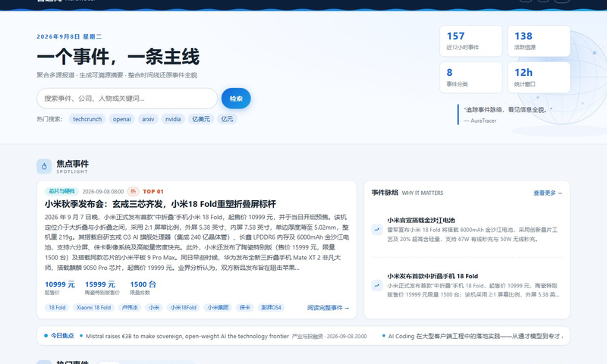This screenshot has height=364, width=607.
Task: Click the blue 检索 search button
Action: pos(236,99)
